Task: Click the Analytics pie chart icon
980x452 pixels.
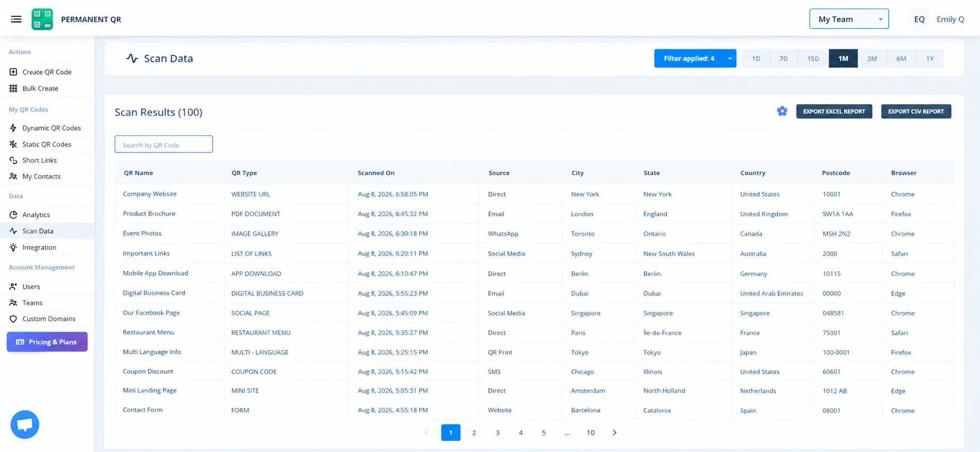Action: [x=13, y=215]
